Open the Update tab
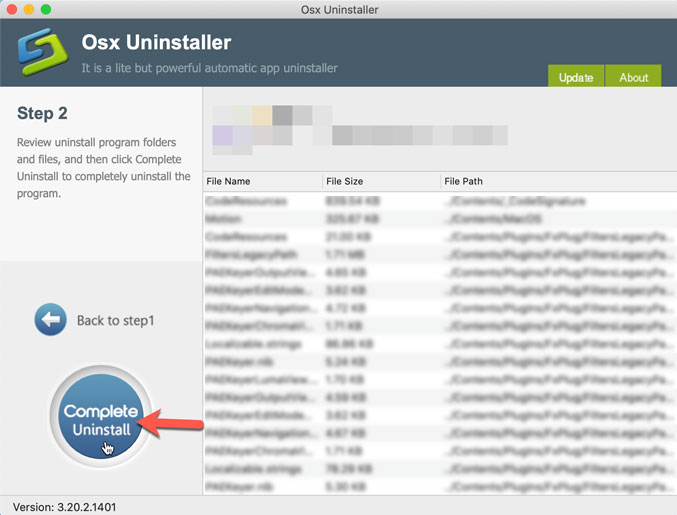This screenshot has width=677, height=515. (576, 77)
